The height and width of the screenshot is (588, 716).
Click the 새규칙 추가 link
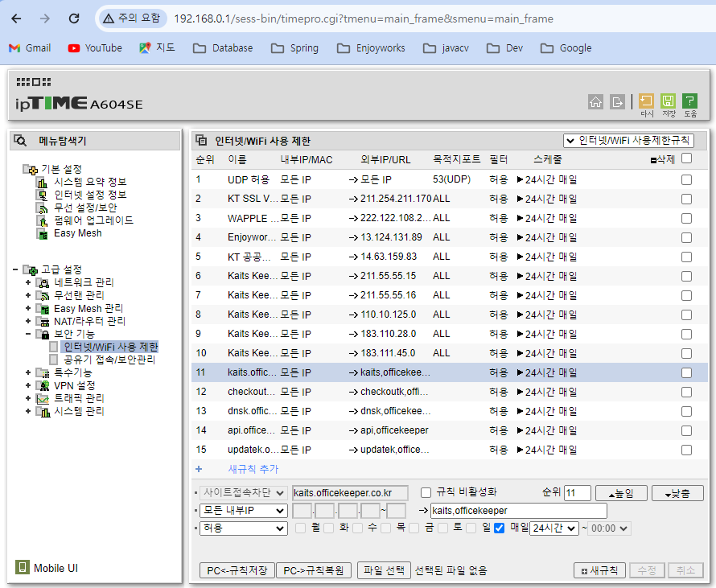[x=253, y=469]
